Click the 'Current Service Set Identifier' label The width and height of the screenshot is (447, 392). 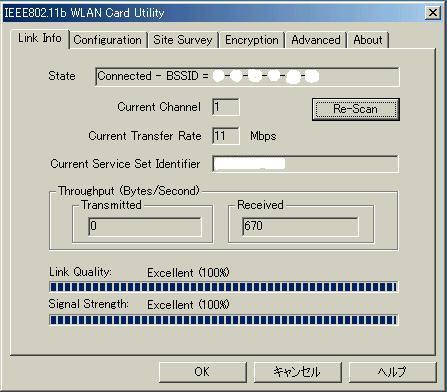click(125, 164)
